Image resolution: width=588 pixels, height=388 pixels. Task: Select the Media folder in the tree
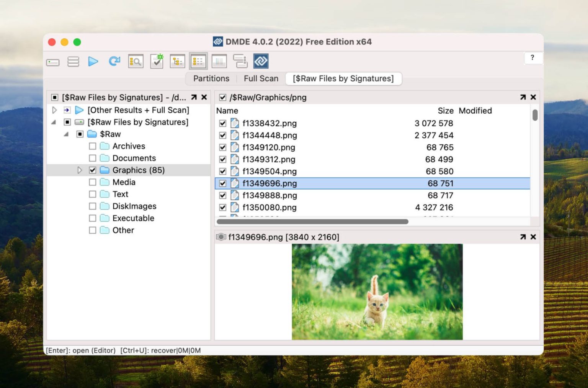[x=124, y=182]
